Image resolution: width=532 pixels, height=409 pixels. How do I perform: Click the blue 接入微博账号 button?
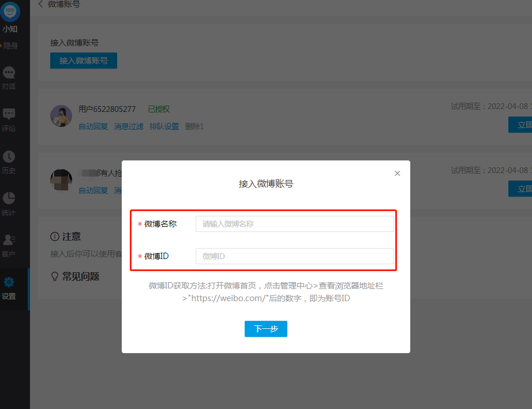(84, 61)
